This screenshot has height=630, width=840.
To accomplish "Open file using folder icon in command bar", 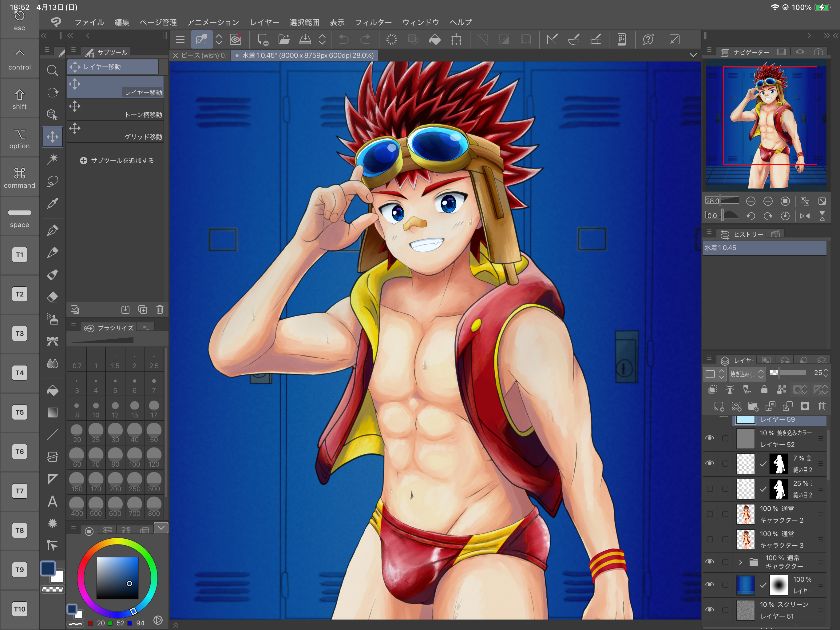I will pyautogui.click(x=284, y=39).
